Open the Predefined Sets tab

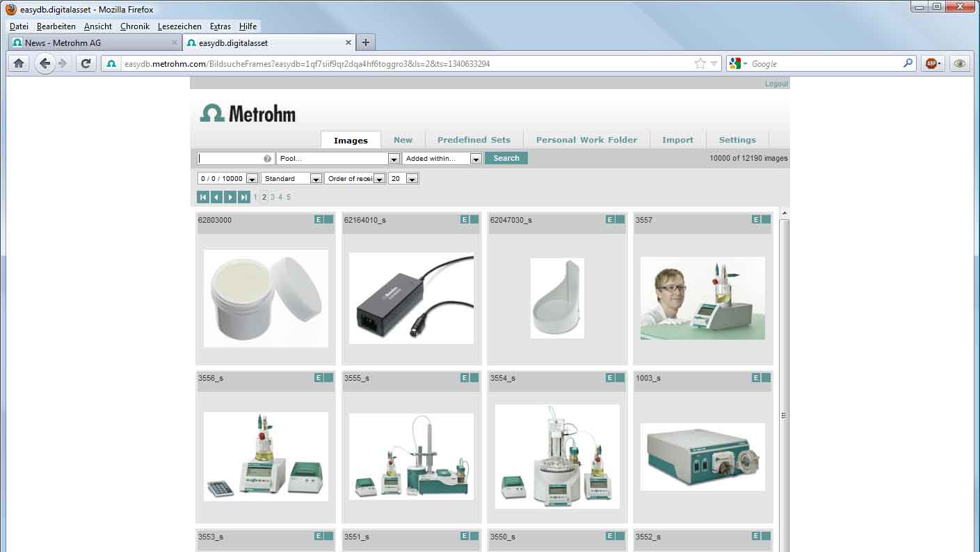[x=474, y=140]
